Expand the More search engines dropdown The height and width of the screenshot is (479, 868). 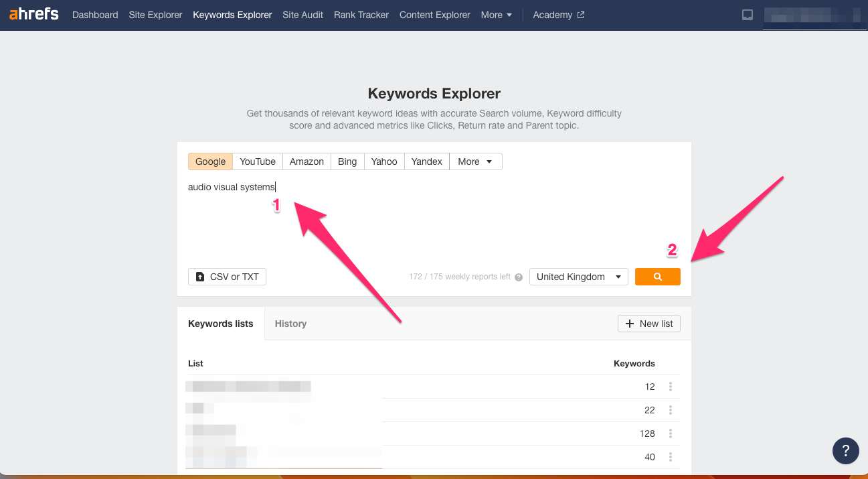(476, 161)
